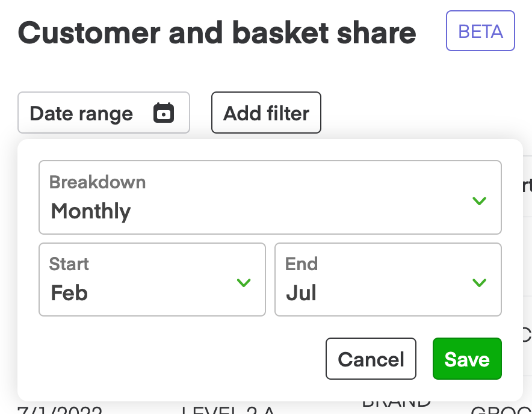Select the BRAND column header
Screen dimensions: 532x414
point(396,401)
